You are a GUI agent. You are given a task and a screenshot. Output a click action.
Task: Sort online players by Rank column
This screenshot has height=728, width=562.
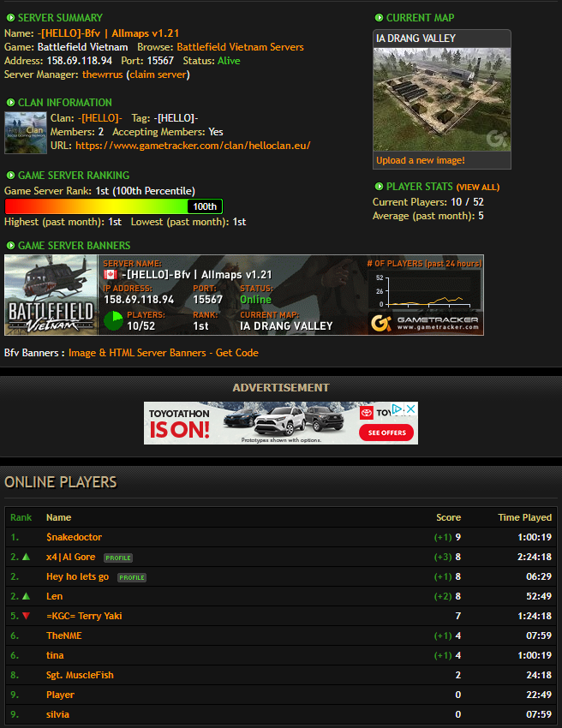21,517
